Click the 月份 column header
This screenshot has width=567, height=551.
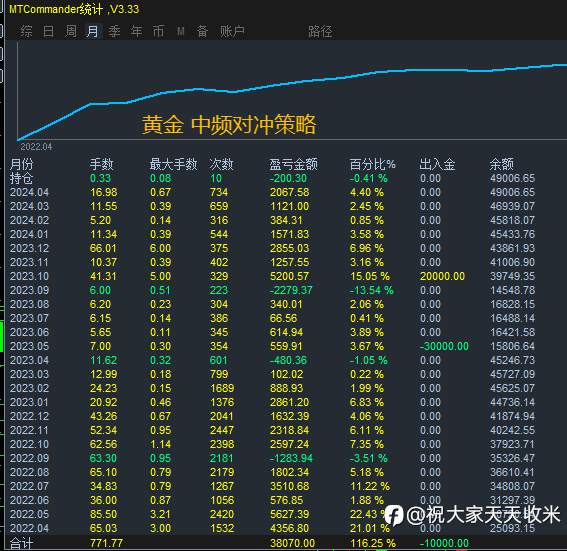[21, 164]
